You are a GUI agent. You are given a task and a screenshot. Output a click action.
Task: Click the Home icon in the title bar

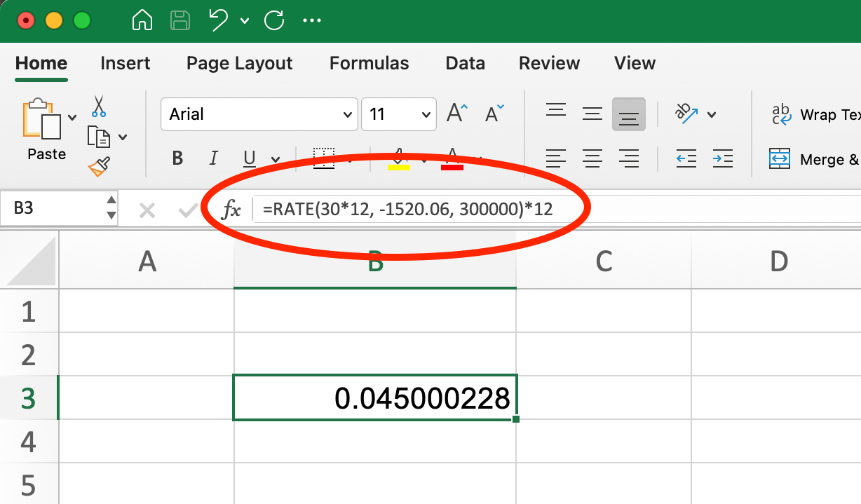click(x=142, y=20)
